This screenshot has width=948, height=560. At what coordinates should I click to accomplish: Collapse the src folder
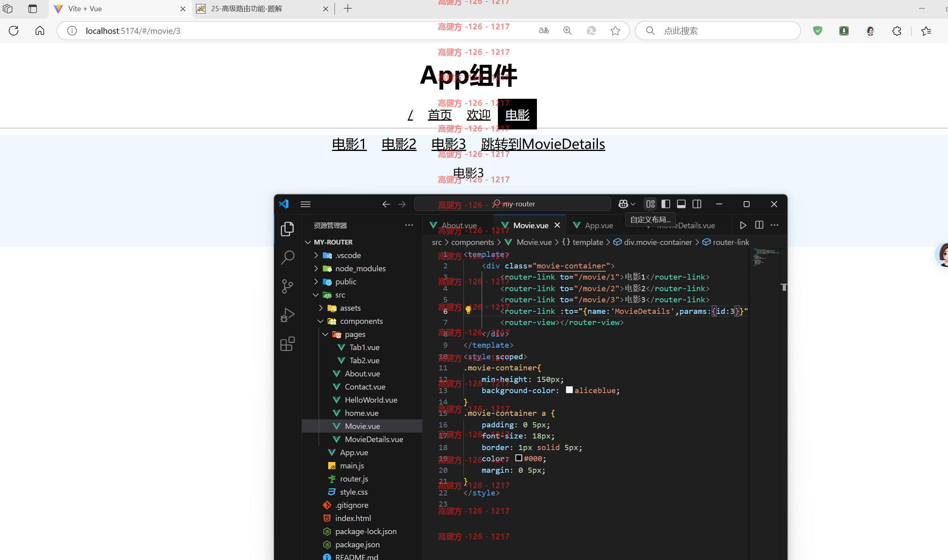[316, 295]
